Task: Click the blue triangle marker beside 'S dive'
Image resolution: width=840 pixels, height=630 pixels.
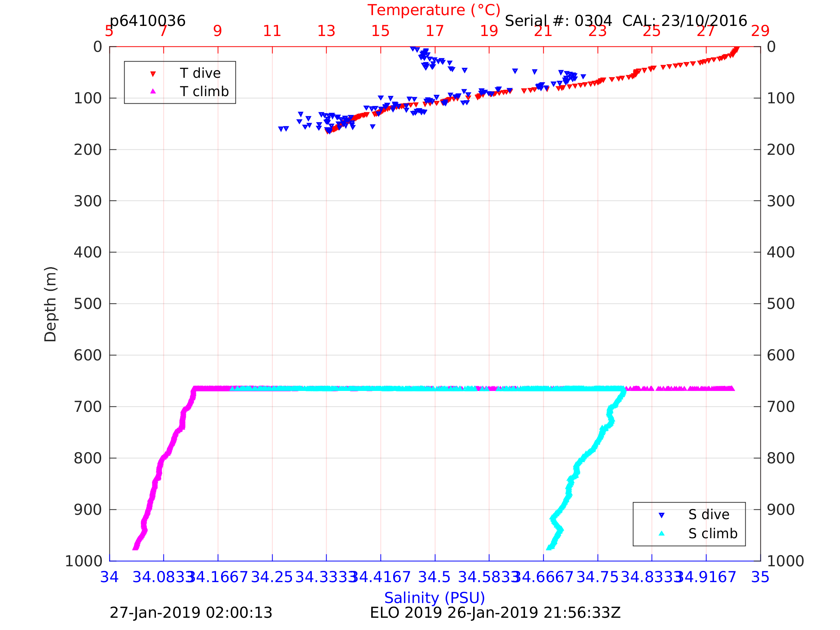Action: click(x=661, y=515)
